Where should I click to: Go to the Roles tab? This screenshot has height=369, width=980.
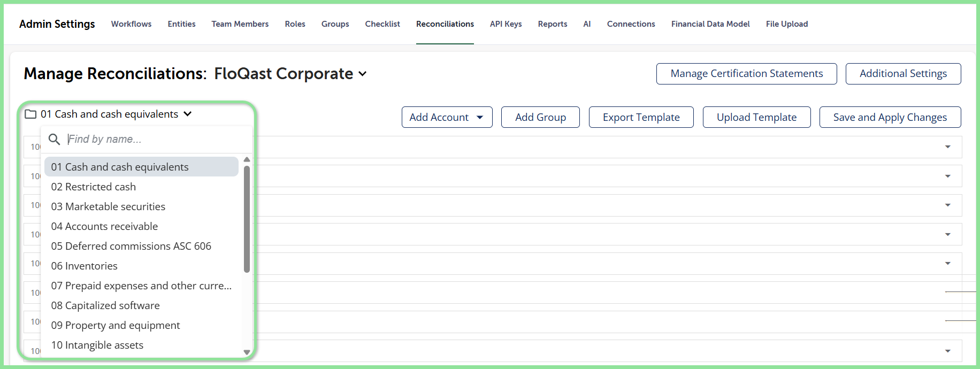(x=295, y=24)
